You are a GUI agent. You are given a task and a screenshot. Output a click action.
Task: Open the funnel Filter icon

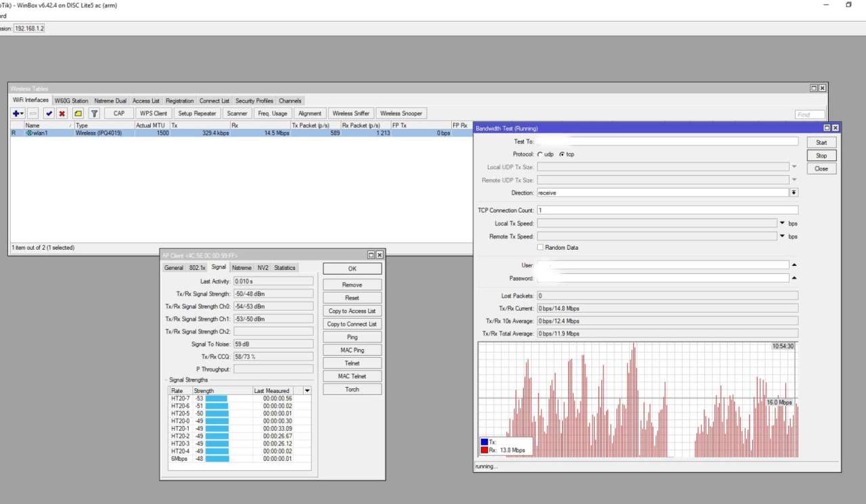94,114
